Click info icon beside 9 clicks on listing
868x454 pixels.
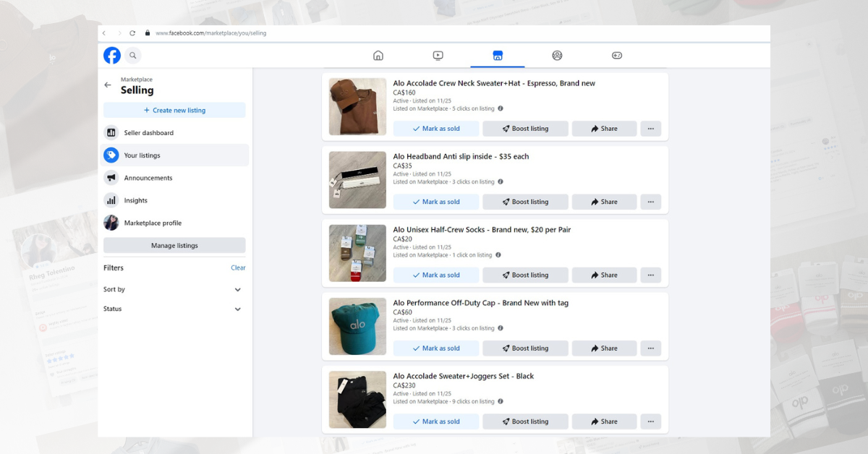point(501,401)
